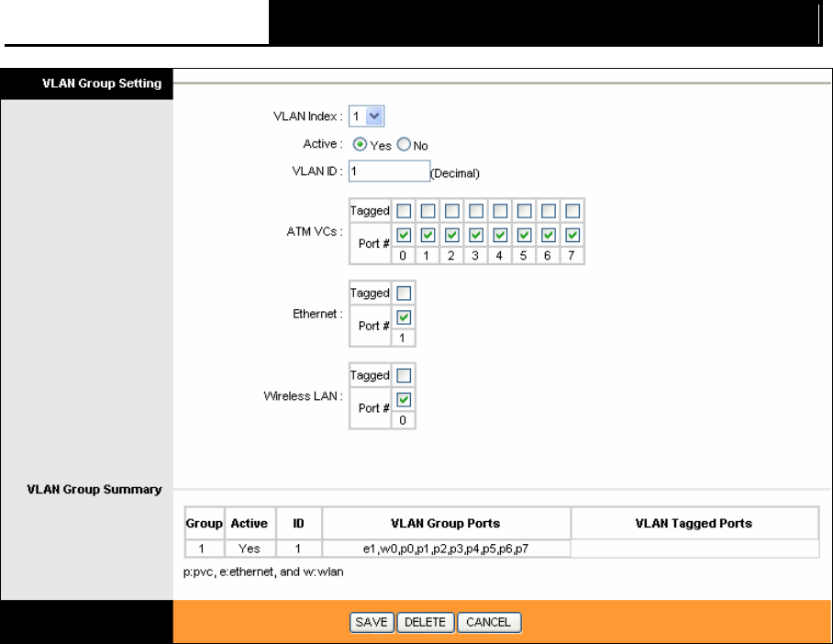
Task: Toggle ATM VCs Tagged checkbox for port 1
Action: (428, 211)
